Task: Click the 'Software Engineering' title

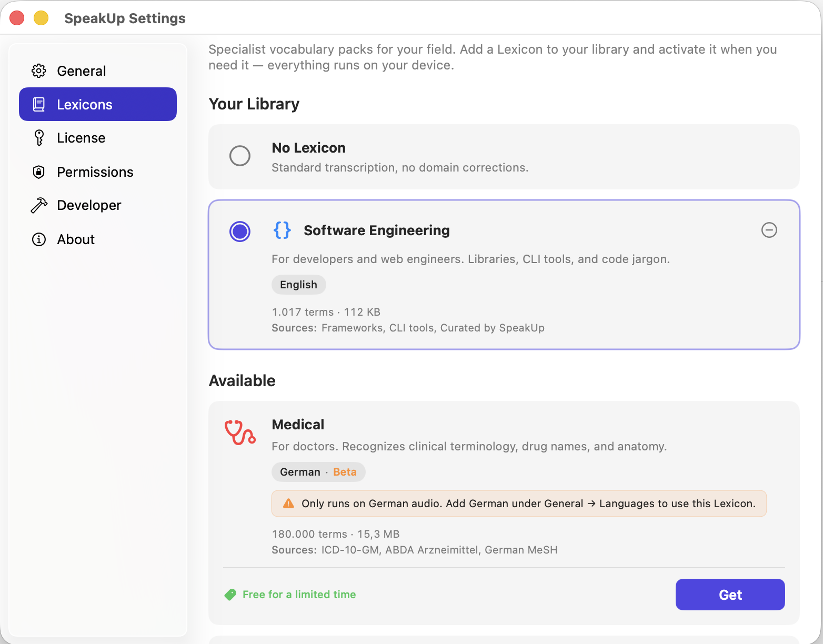Action: (377, 230)
